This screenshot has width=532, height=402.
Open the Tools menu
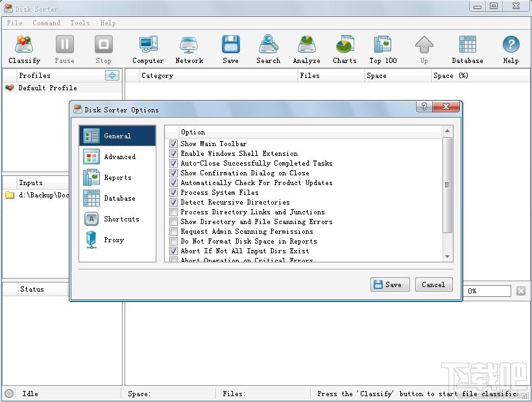click(x=80, y=23)
